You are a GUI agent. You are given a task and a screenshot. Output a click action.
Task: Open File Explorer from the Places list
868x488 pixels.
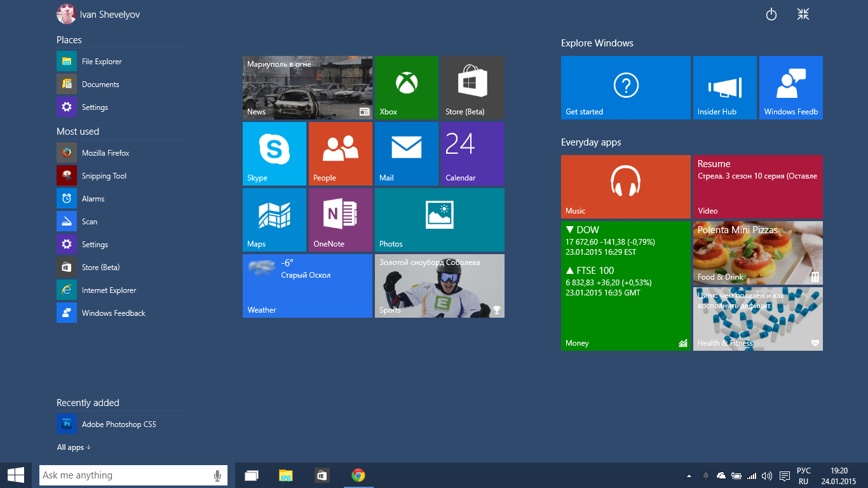click(x=121, y=62)
